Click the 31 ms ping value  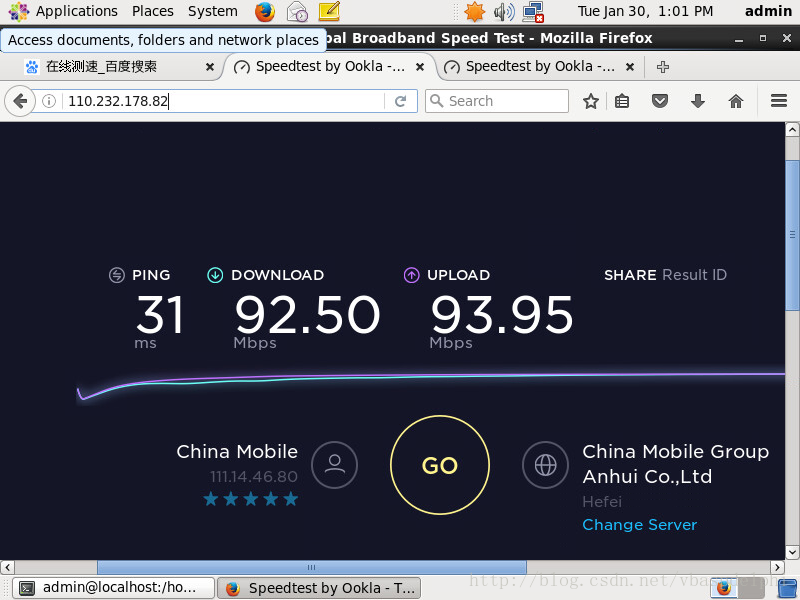(159, 314)
